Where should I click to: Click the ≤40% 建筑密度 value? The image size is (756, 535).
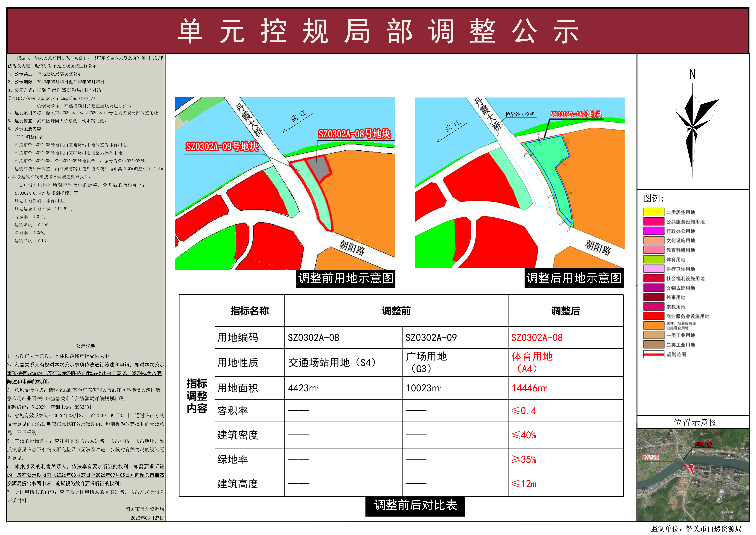[524, 435]
